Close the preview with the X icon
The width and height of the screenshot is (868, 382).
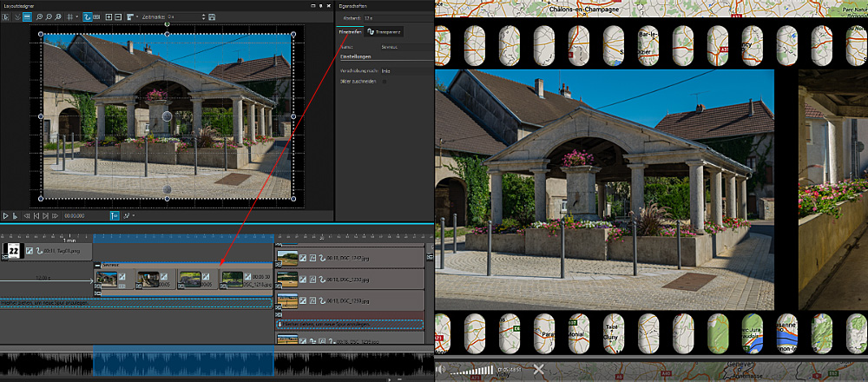tap(538, 369)
